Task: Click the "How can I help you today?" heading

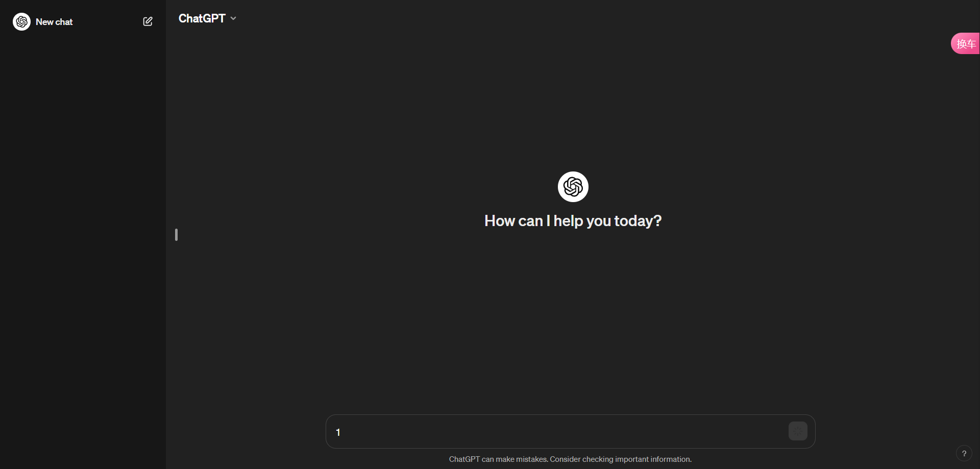Action: click(x=573, y=221)
